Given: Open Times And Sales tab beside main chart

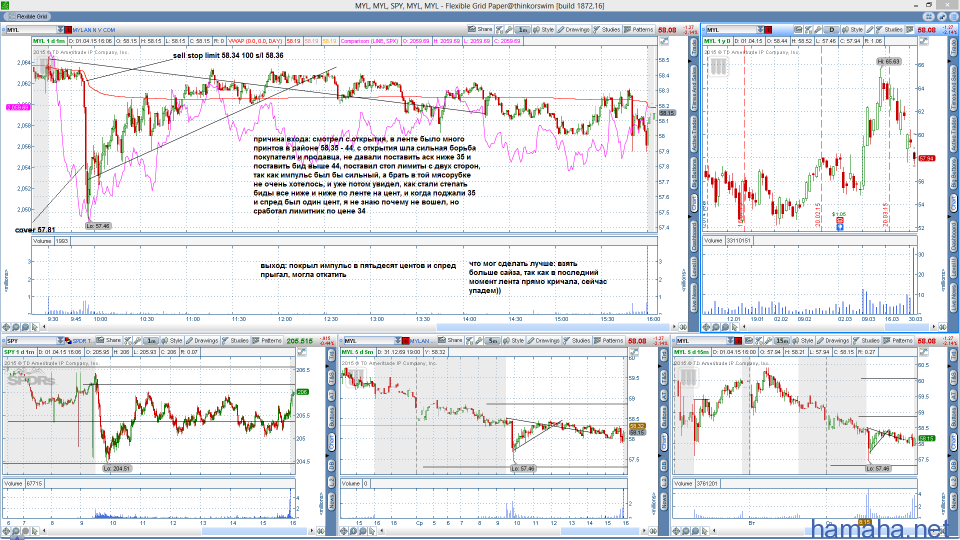Looking at the screenshot, I should 694,89.
